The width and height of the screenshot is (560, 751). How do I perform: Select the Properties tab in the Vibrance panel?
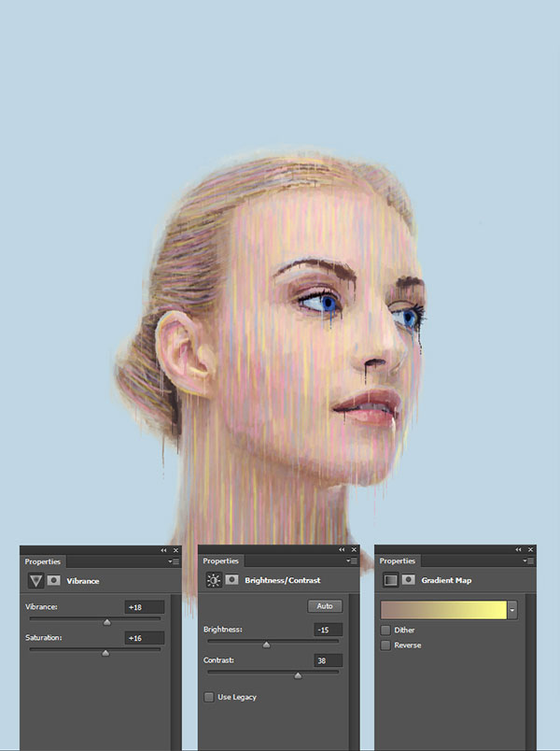click(x=43, y=561)
